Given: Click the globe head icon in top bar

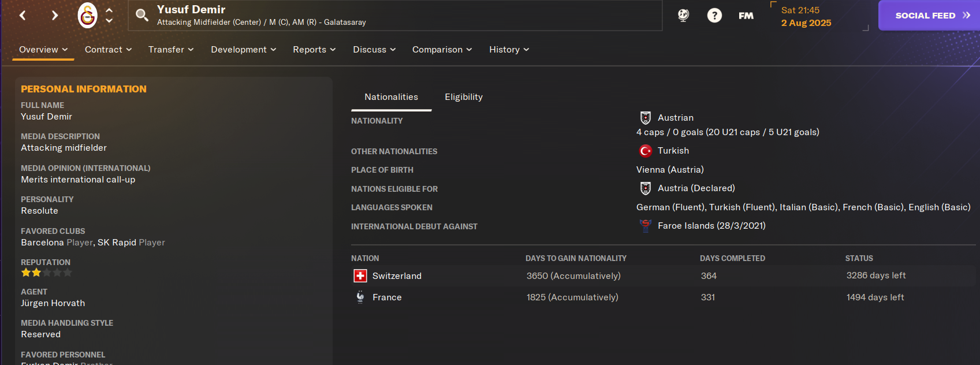Looking at the screenshot, I should pos(683,16).
